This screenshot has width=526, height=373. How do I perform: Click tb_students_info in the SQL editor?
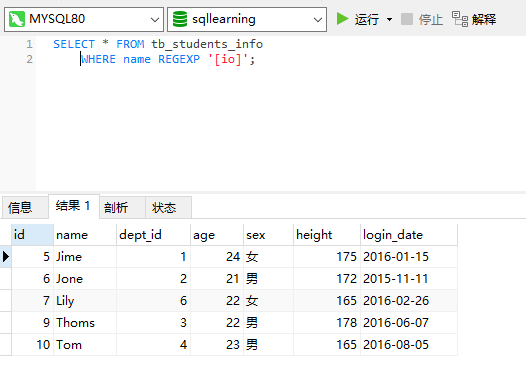pos(207,44)
